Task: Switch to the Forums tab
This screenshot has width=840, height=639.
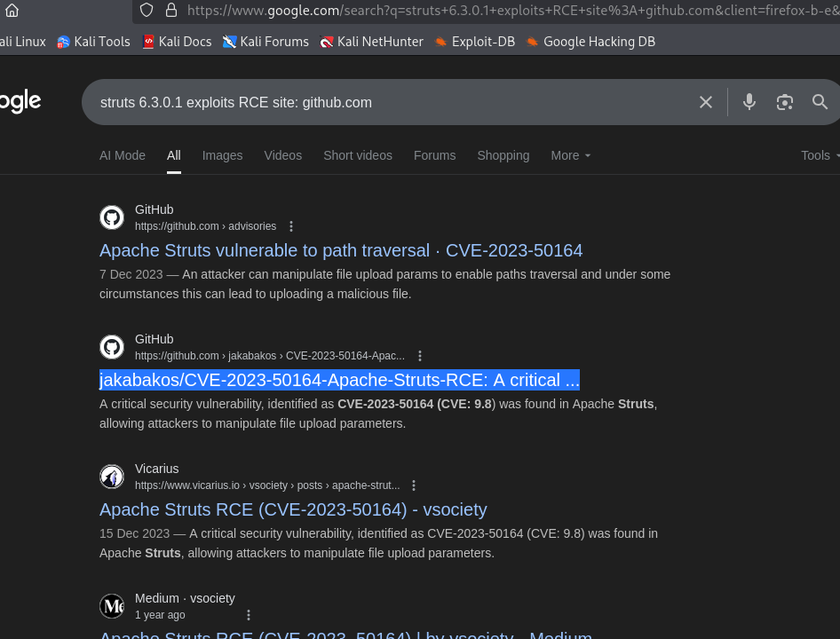Action: click(x=434, y=155)
